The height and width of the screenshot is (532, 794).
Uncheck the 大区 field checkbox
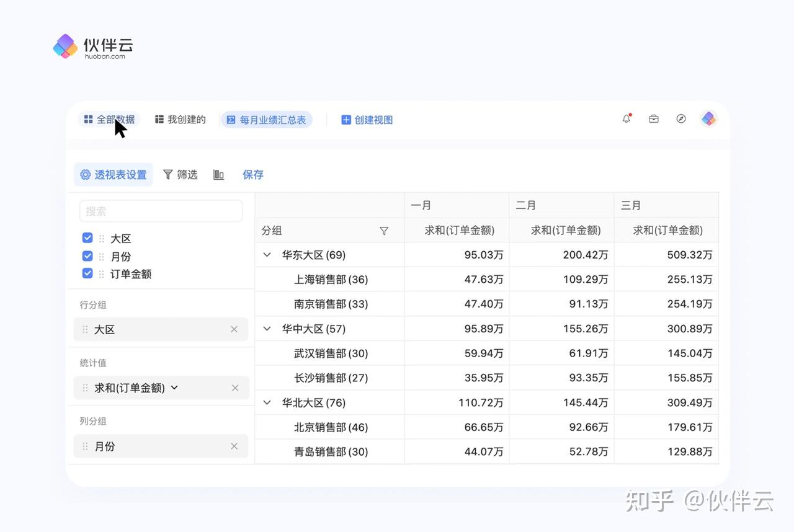(x=87, y=238)
